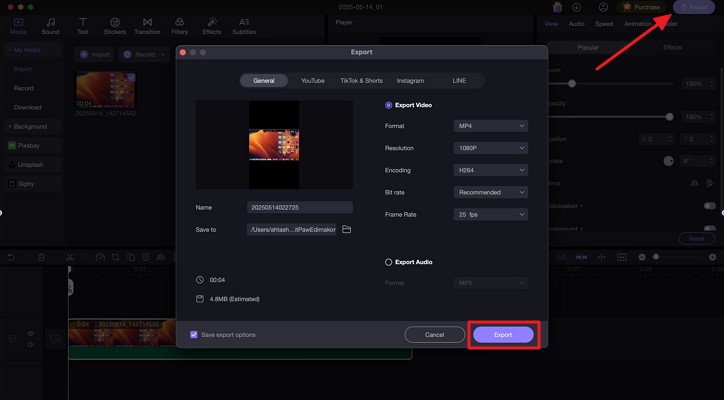Screen dimensions: 724x400
Task: Open the Media panel icon
Action: [x=18, y=26]
